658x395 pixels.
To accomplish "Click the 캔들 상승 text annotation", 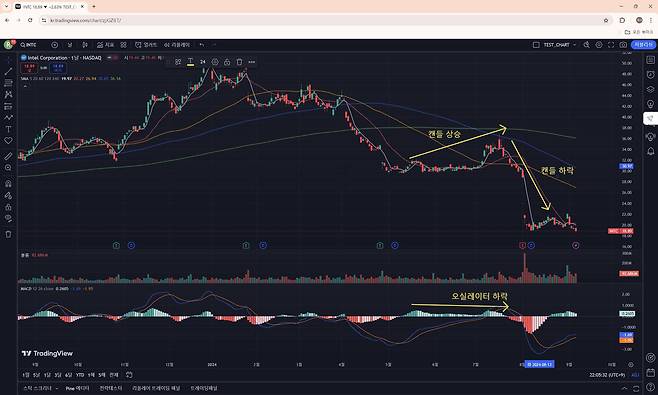I will [444, 134].
